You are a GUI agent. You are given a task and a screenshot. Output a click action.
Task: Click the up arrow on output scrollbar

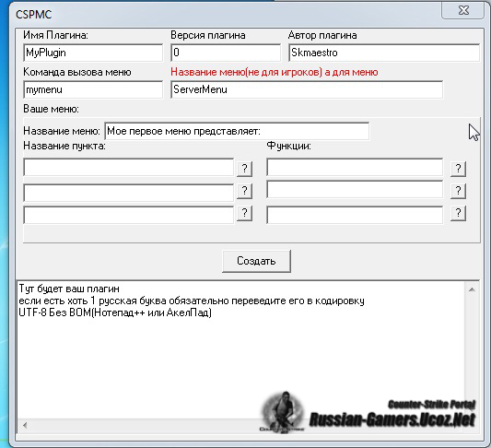click(x=472, y=289)
